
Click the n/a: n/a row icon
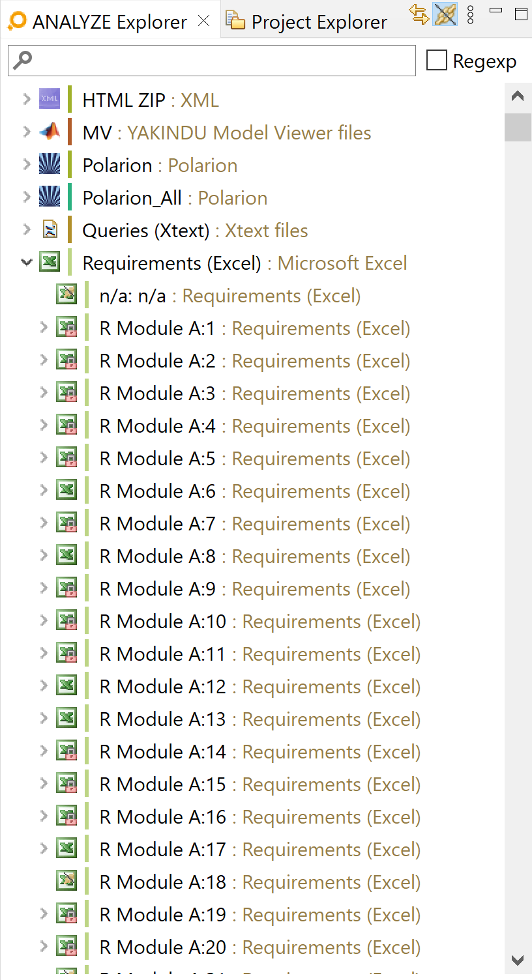[66, 295]
